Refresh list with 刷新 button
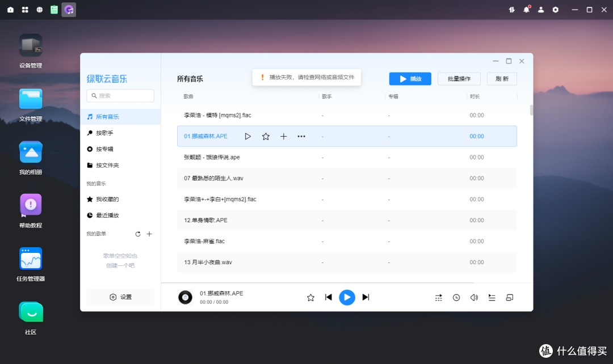The image size is (613, 364). [x=502, y=78]
